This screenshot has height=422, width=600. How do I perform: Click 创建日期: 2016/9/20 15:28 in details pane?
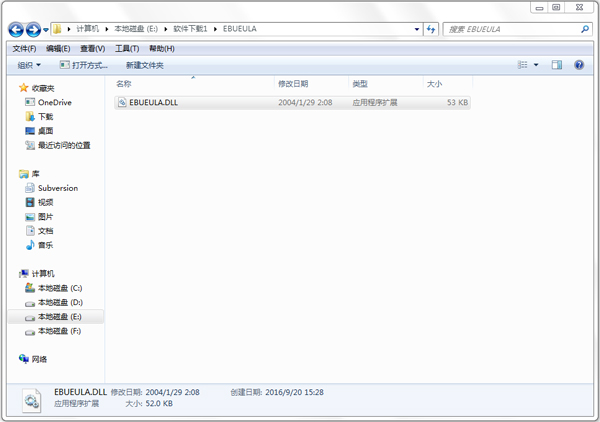click(277, 393)
